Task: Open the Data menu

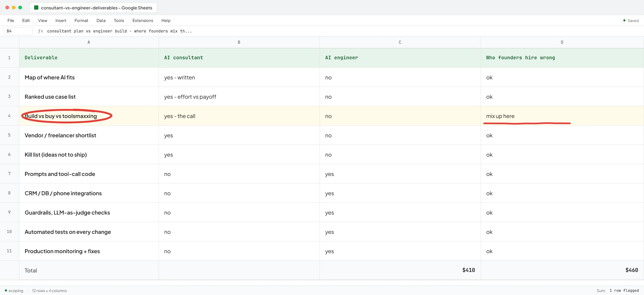Action: [x=101, y=21]
